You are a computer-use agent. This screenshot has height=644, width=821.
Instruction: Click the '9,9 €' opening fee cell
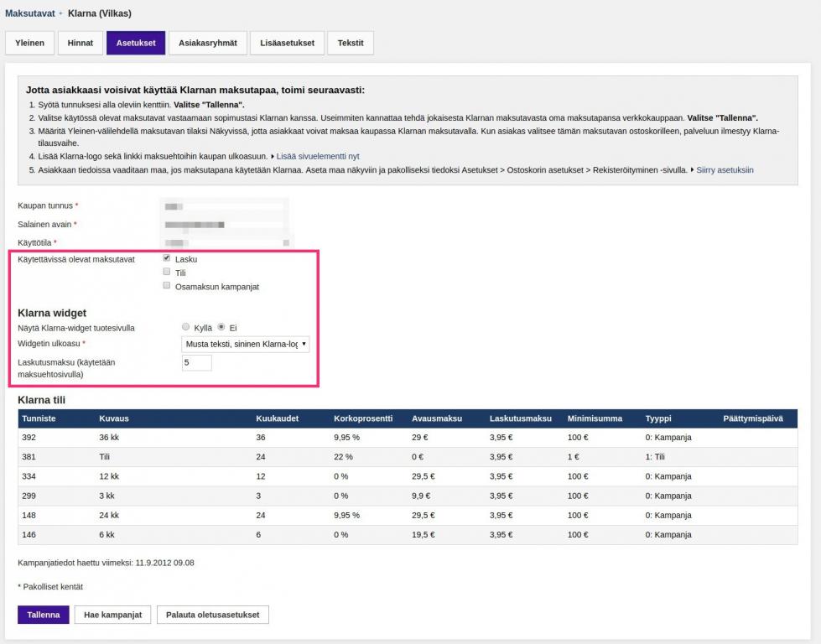pyautogui.click(x=421, y=496)
